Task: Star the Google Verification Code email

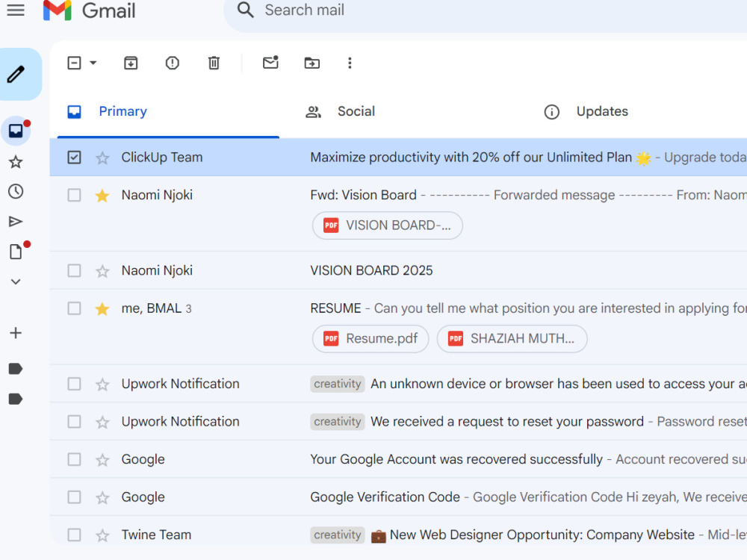Action: pos(102,497)
